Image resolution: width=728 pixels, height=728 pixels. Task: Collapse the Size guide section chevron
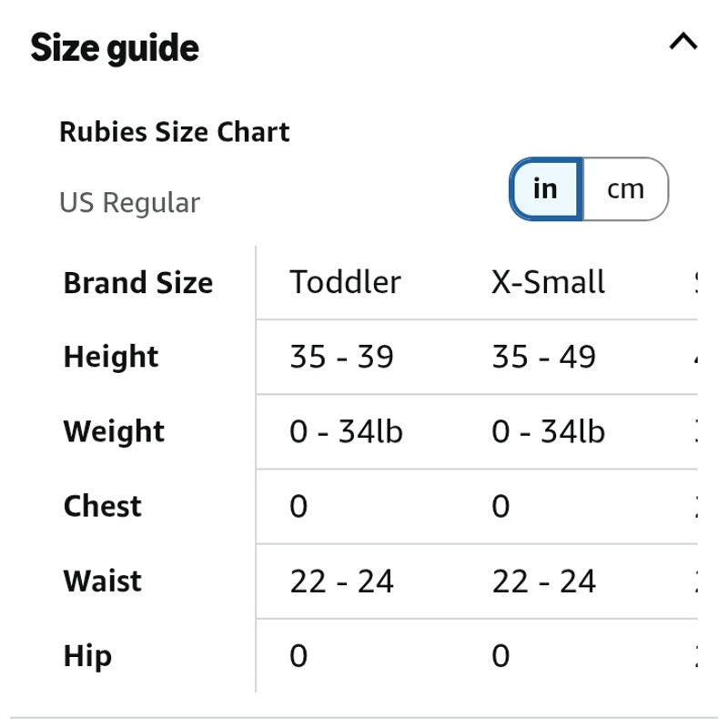pyautogui.click(x=683, y=41)
